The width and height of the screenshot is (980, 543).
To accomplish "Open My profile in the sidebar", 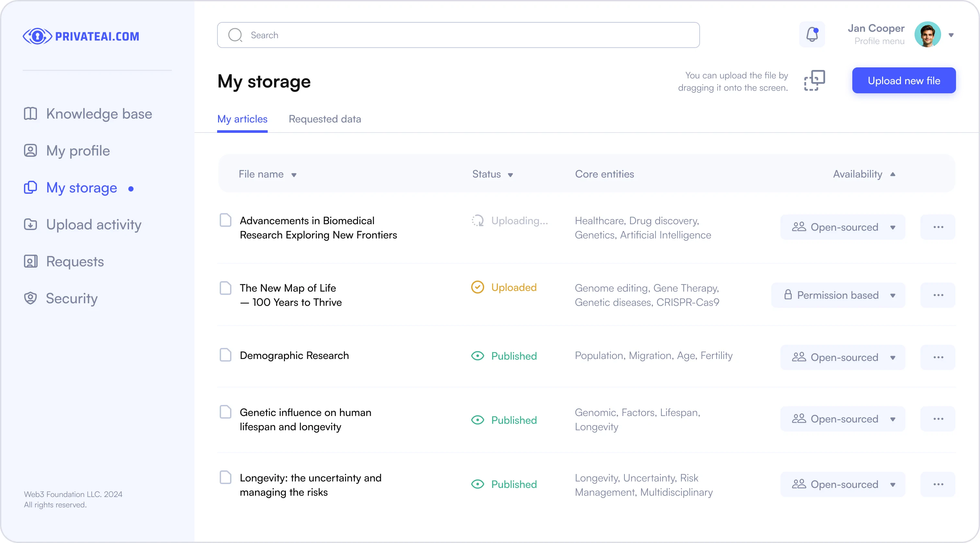I will (x=77, y=151).
